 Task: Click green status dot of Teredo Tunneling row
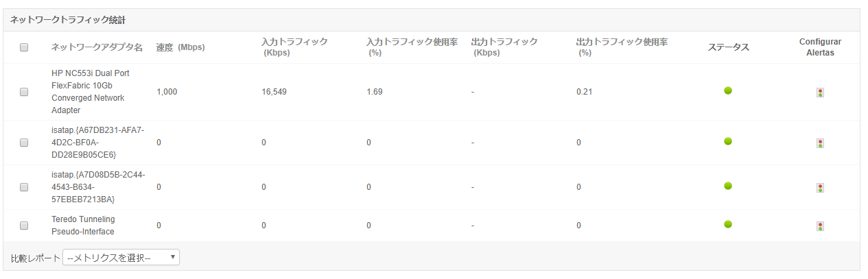click(x=728, y=224)
